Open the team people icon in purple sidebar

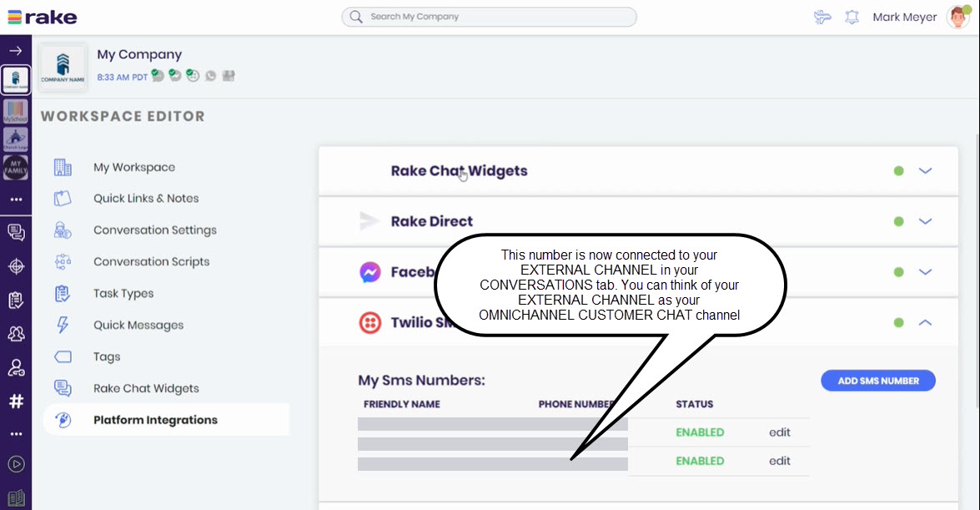pos(16,334)
